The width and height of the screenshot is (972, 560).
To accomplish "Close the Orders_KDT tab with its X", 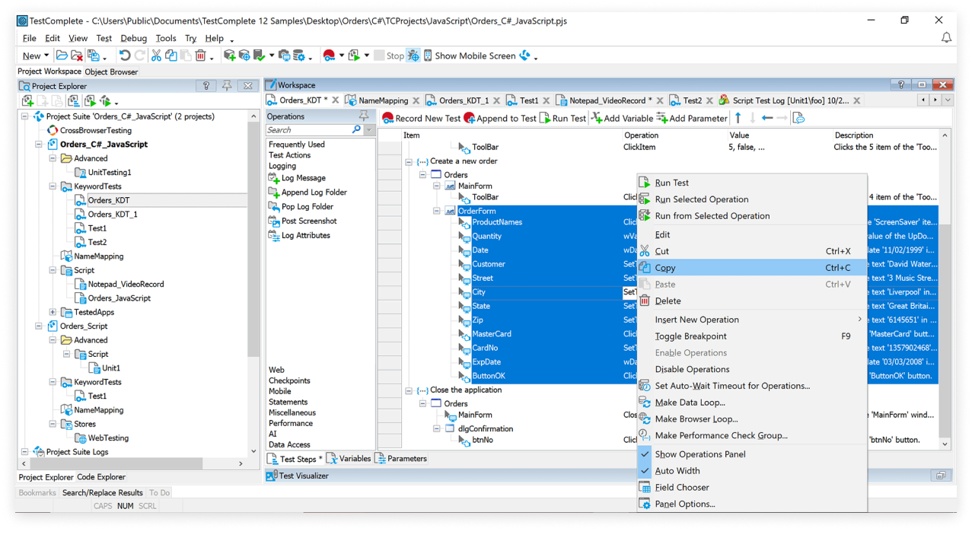I will [x=336, y=100].
